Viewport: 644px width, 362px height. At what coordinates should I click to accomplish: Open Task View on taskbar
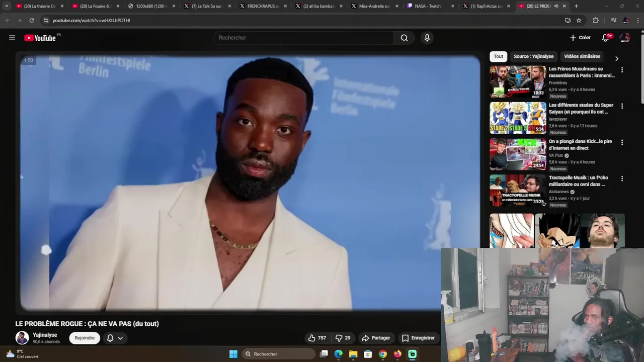click(324, 354)
